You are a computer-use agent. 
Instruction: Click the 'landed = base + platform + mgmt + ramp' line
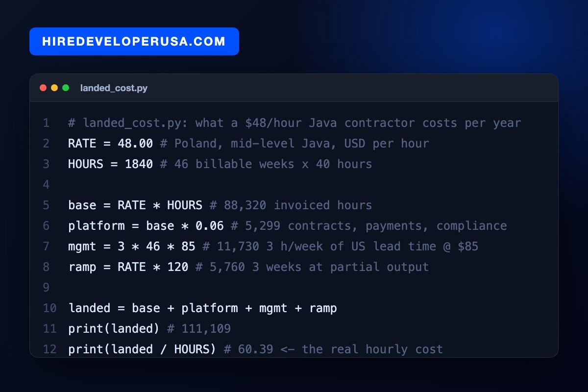tap(203, 308)
